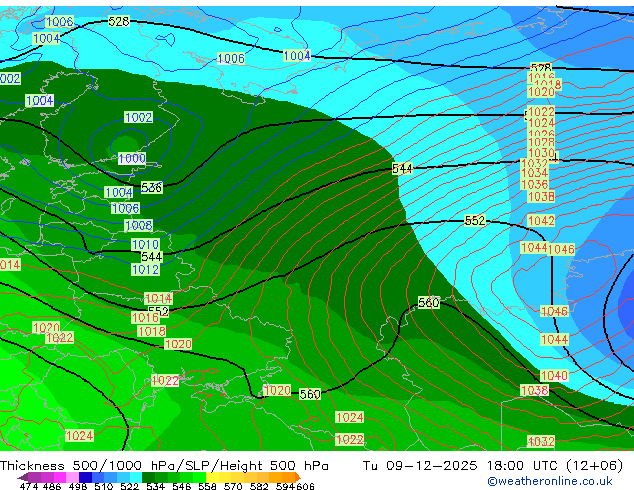Click the legend value 606
The image size is (634, 490).
[305, 486]
